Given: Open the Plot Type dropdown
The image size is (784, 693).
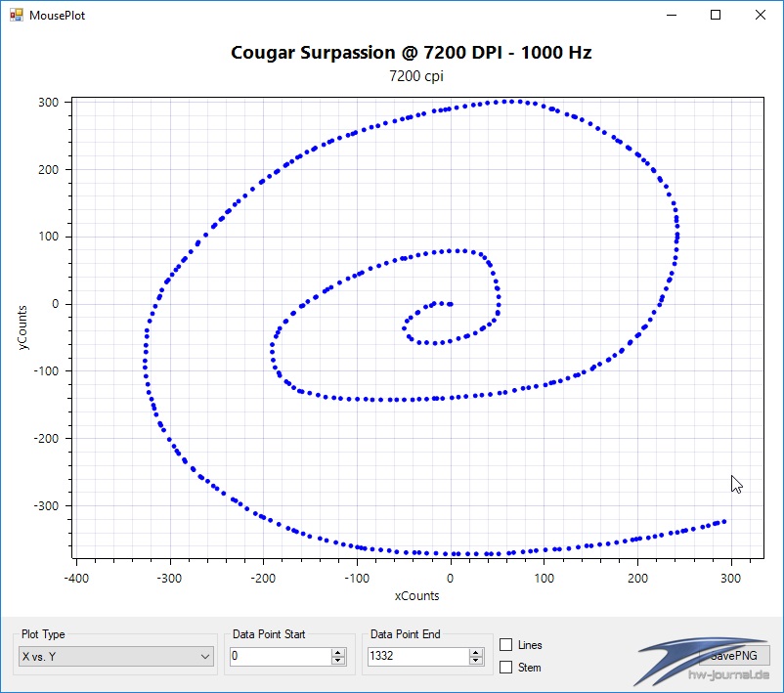Looking at the screenshot, I should coord(116,656).
